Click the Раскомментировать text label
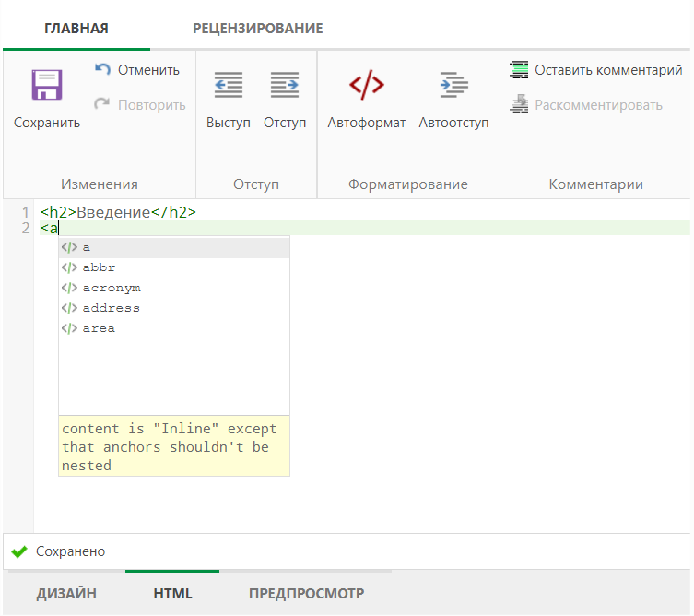694x616 pixels. [598, 105]
